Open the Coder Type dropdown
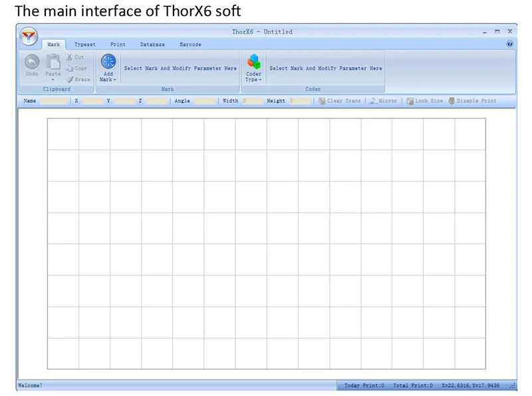532x396 pixels. click(x=254, y=79)
